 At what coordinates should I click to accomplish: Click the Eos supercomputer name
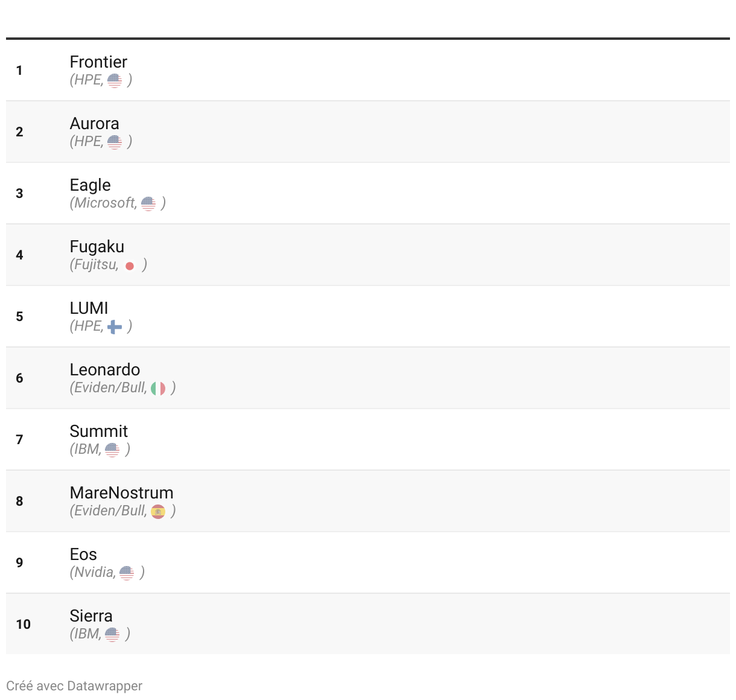click(x=83, y=555)
